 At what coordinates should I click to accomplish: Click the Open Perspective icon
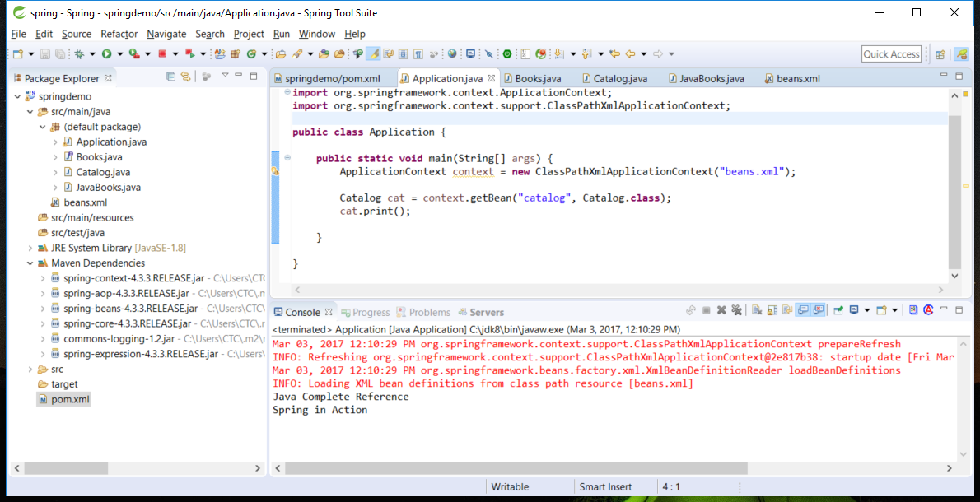pyautogui.click(x=940, y=54)
